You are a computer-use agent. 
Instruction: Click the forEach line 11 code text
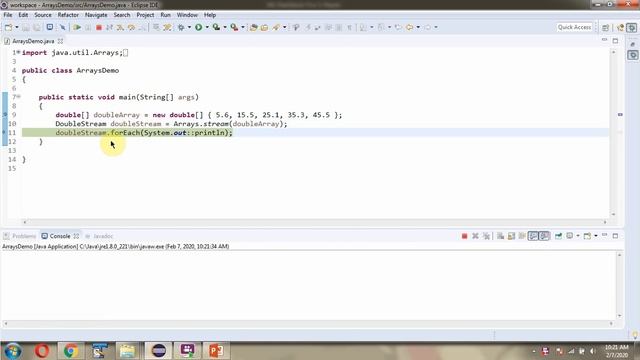click(144, 133)
